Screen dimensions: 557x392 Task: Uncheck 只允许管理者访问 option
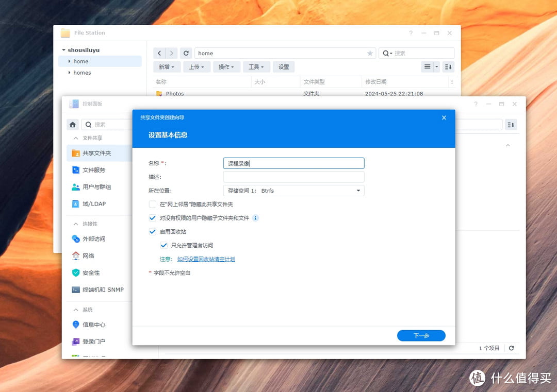(x=164, y=245)
